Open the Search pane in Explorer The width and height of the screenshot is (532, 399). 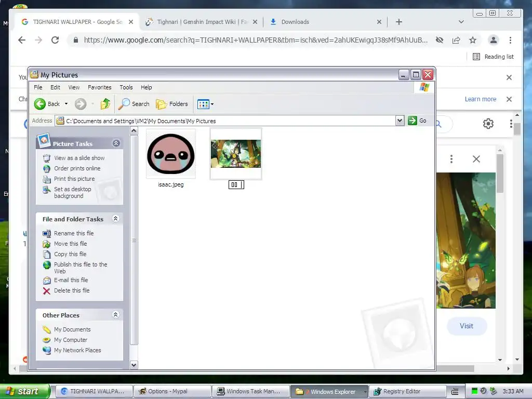tap(134, 104)
